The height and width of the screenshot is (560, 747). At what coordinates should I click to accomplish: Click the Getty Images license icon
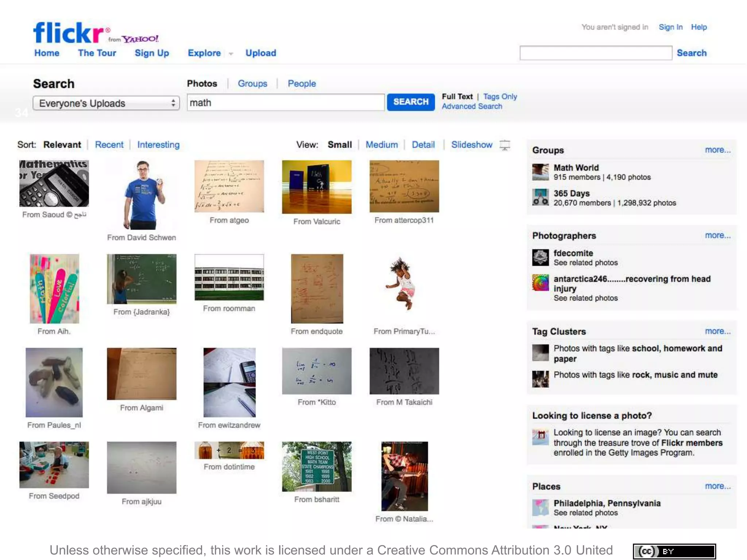540,437
